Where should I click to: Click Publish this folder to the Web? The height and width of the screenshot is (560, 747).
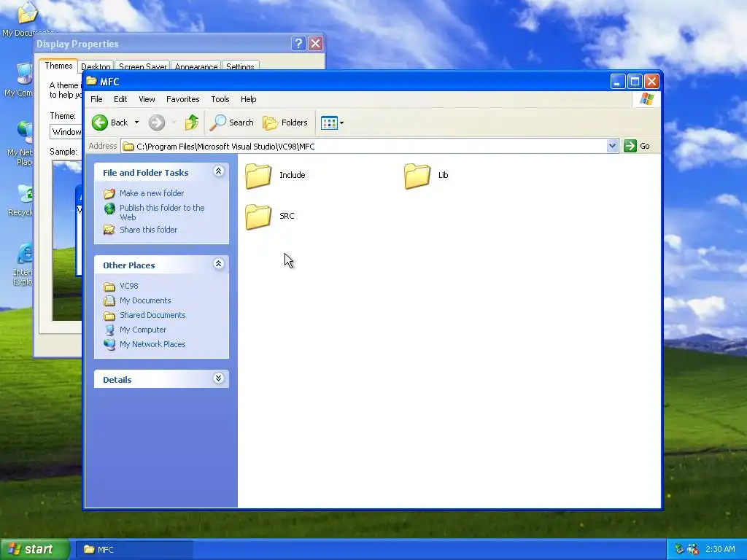pyautogui.click(x=162, y=212)
